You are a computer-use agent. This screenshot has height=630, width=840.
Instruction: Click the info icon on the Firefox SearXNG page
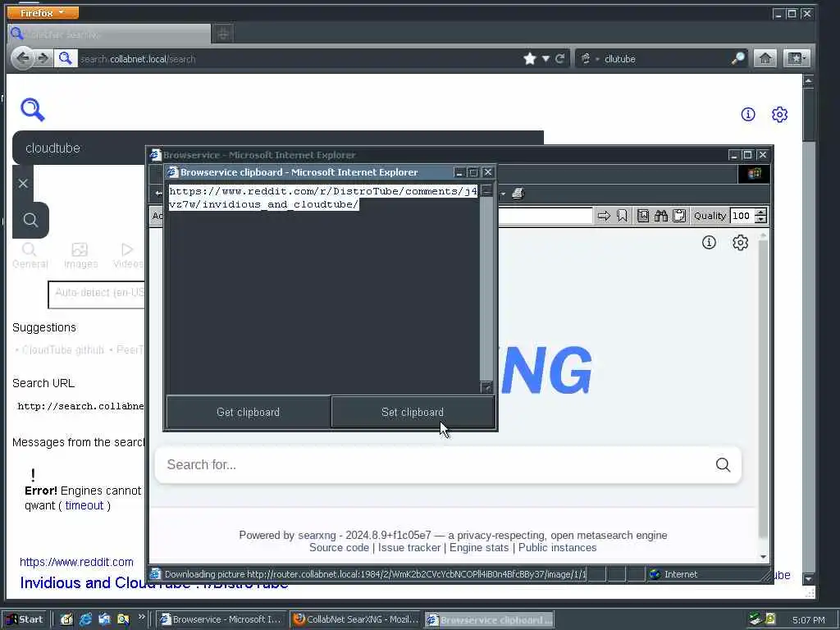coord(748,114)
